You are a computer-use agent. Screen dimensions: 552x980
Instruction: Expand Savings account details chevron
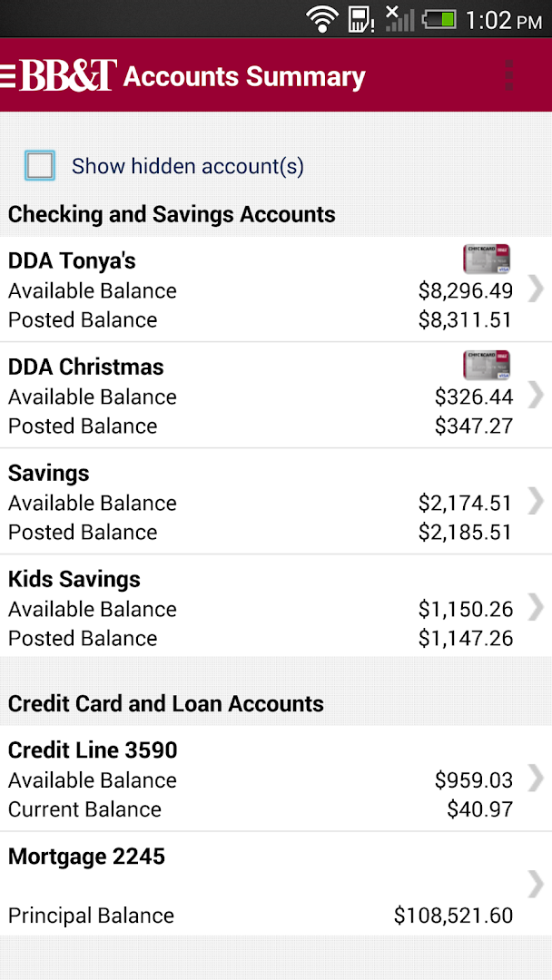(536, 501)
